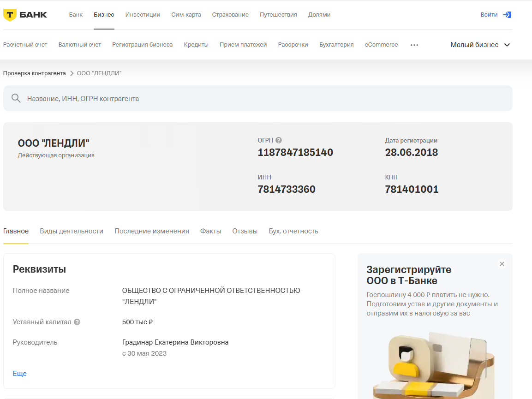Click the ООО "ЛЕНДЛИ" company title
Viewport: 532px width, 399px height.
(x=54, y=143)
